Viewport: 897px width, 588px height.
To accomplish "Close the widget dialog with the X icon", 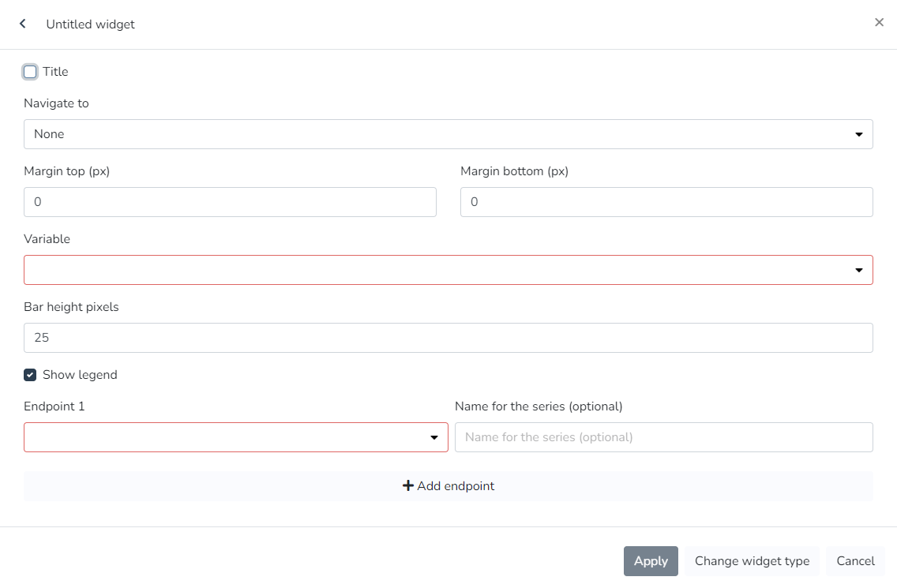I will point(879,23).
